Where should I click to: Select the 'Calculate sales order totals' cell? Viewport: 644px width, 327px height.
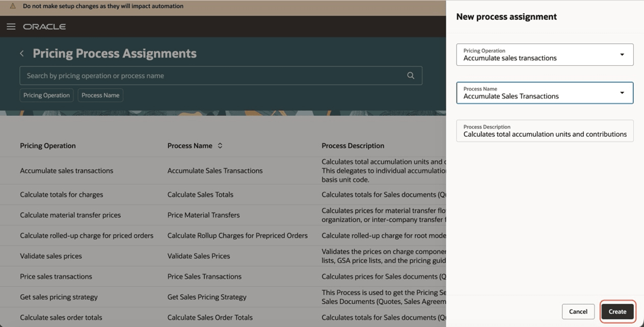tap(61, 317)
